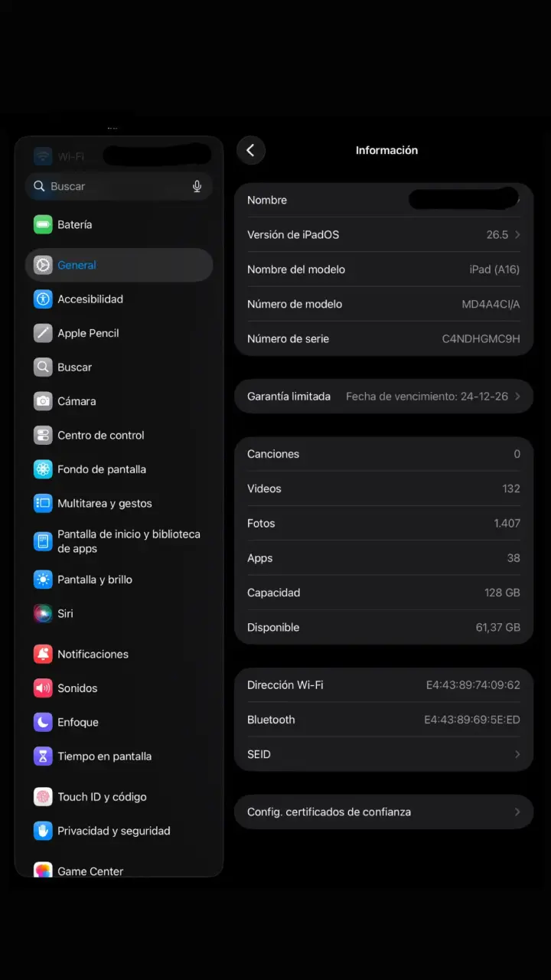Tap the SEID label
The width and height of the screenshot is (551, 980).
(x=259, y=754)
